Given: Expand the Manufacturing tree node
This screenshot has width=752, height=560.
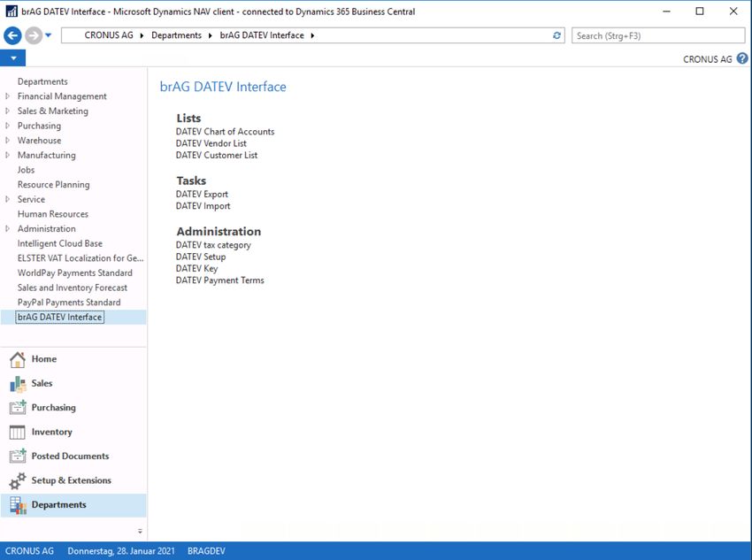Looking at the screenshot, I should point(7,155).
